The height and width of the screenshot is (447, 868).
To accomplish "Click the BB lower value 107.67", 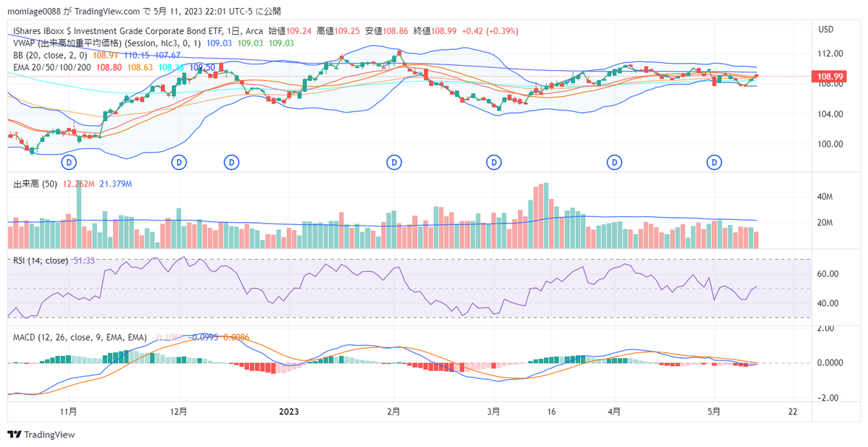I will pos(169,55).
